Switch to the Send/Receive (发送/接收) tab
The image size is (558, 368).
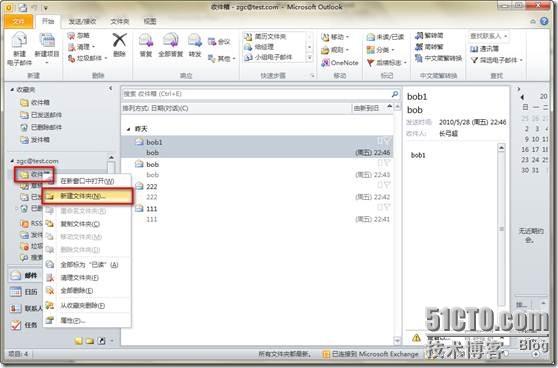(x=82, y=21)
